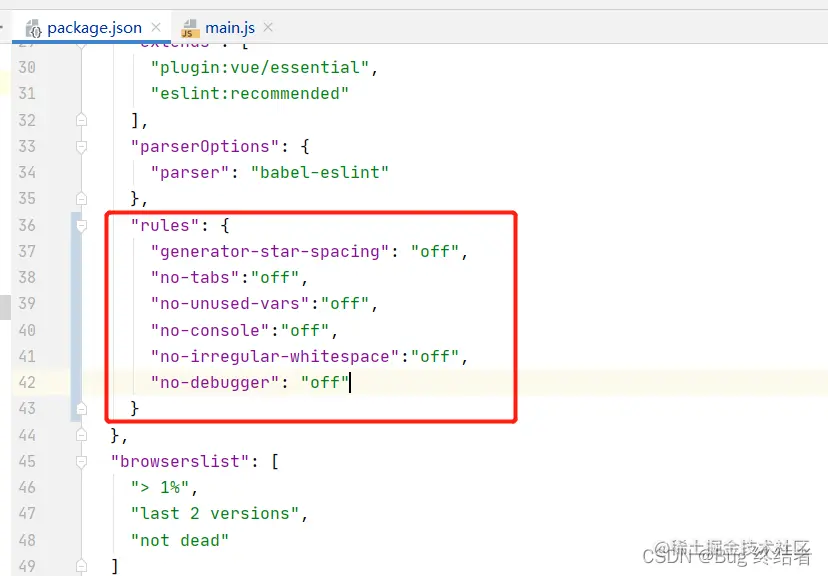
Task: Close the package.json tab
Action: point(156,27)
